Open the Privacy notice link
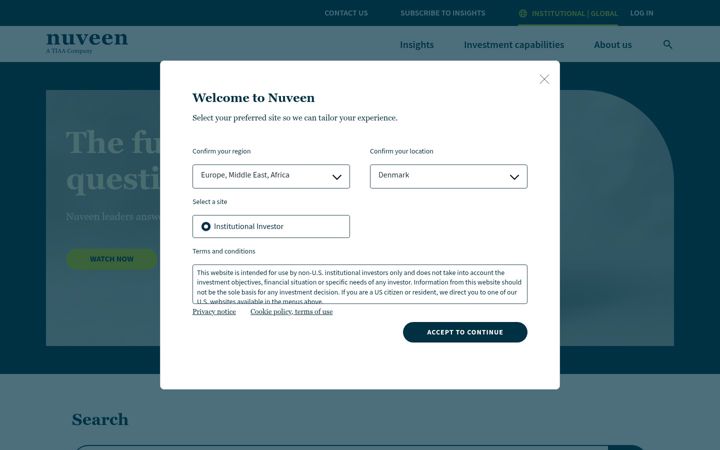The height and width of the screenshot is (450, 720). point(214,311)
